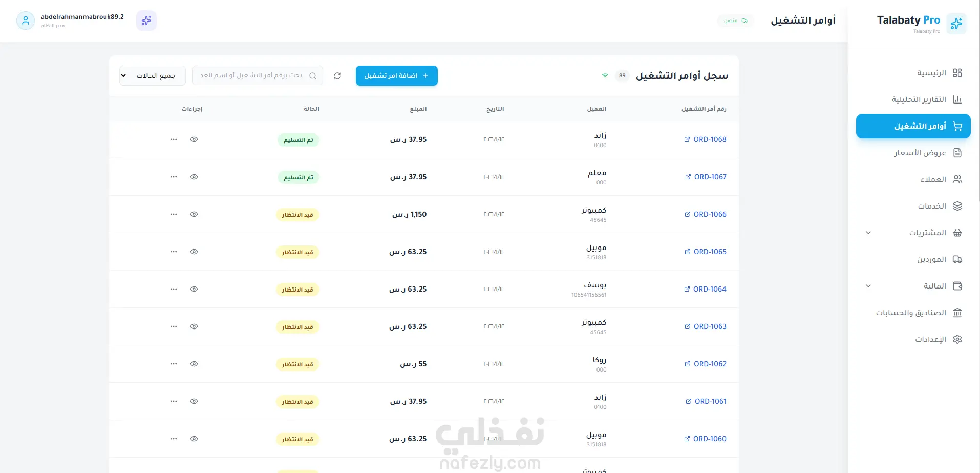
Task: Open order link ORD-1066
Action: coord(706,214)
